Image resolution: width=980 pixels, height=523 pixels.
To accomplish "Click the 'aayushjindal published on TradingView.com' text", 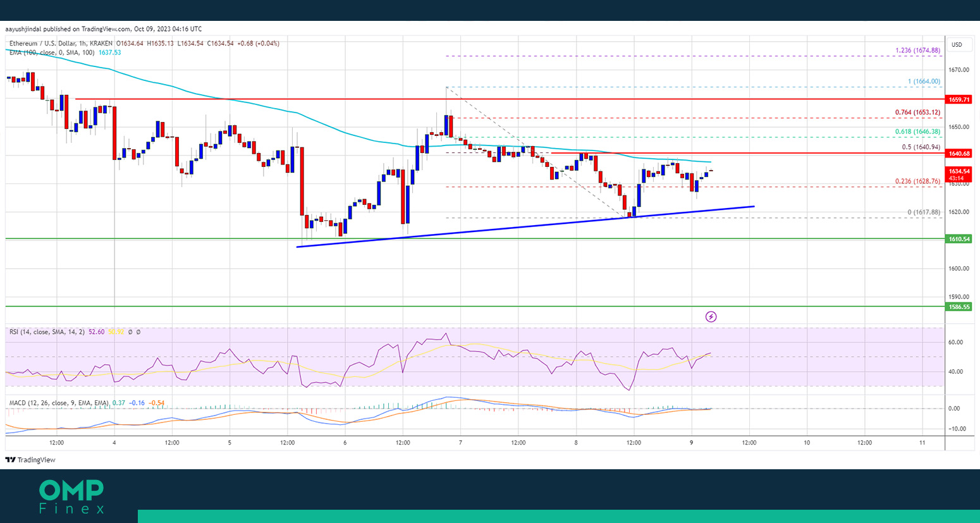I will pos(68,29).
